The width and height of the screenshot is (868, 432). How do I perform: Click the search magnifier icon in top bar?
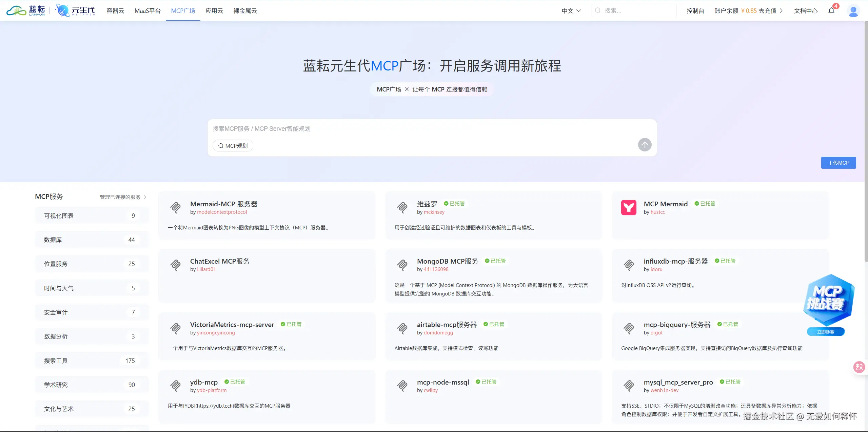598,11
